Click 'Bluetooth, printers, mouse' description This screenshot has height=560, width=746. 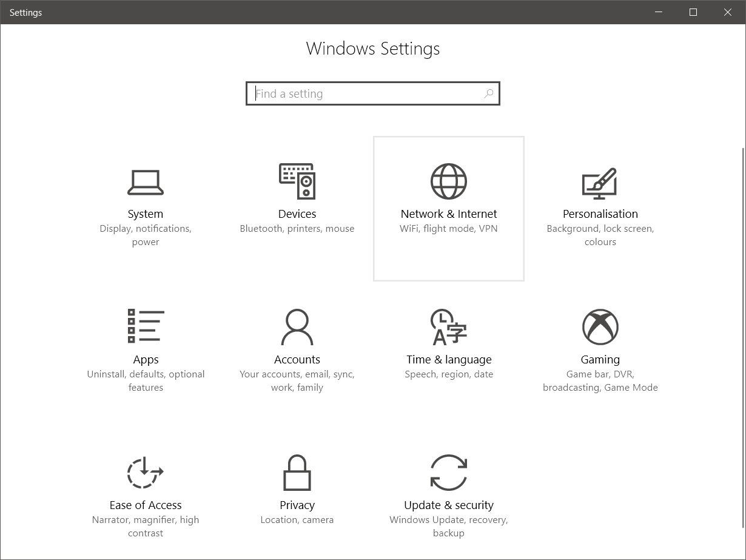(x=297, y=229)
